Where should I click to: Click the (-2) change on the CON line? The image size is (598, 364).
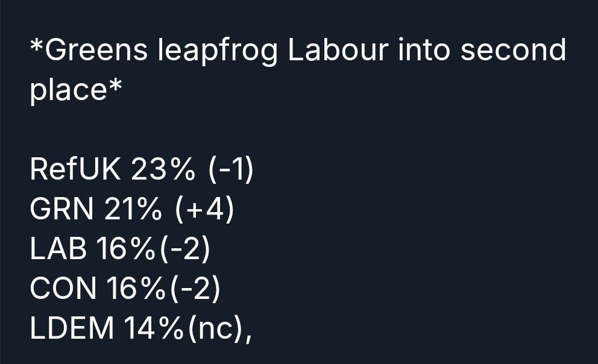pos(194,290)
